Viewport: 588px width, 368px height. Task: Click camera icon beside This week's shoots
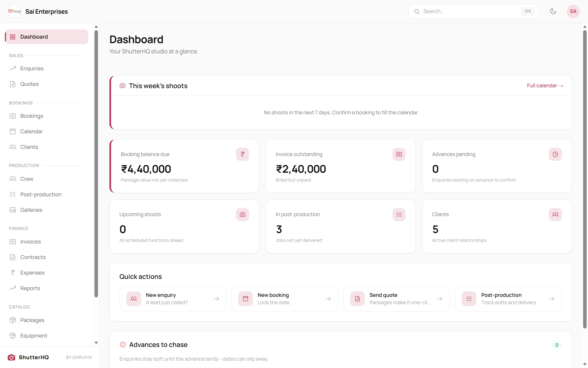122,86
